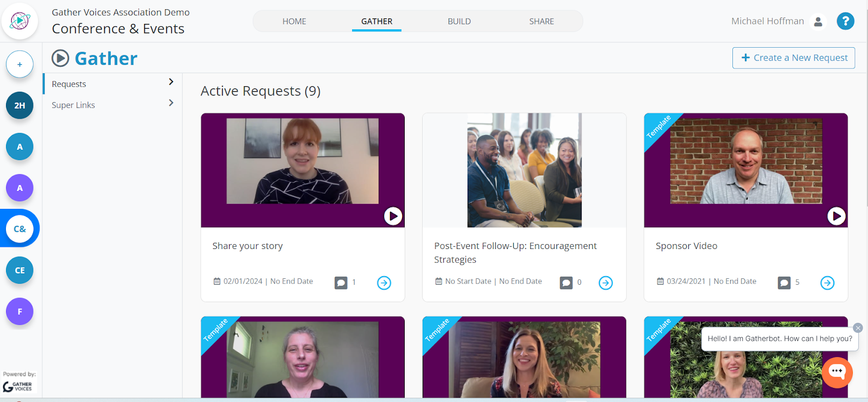The height and width of the screenshot is (402, 868).
Task: Click calendar icon on Sponsor Video card
Action: click(x=660, y=281)
